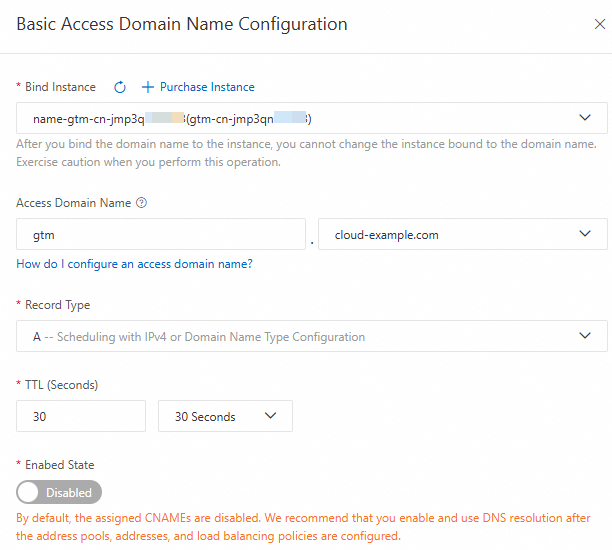Toggle the Enabled State switch
Screen dimensions: 612x550
(59, 492)
